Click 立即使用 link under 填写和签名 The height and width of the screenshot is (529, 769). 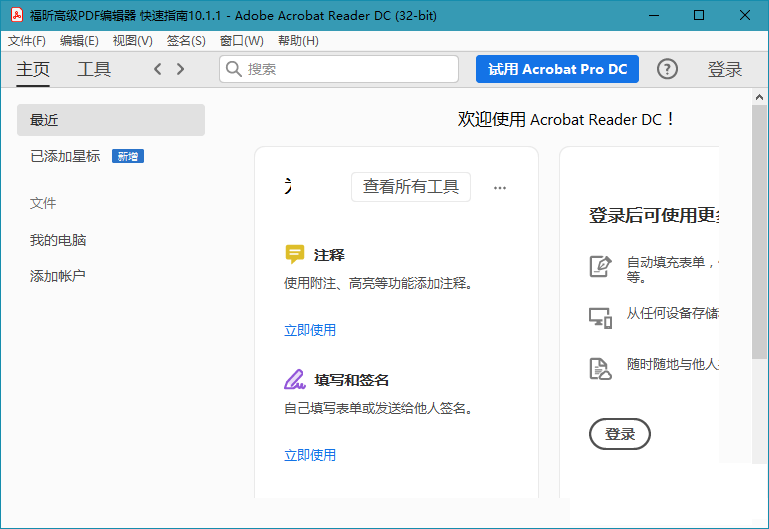(310, 455)
